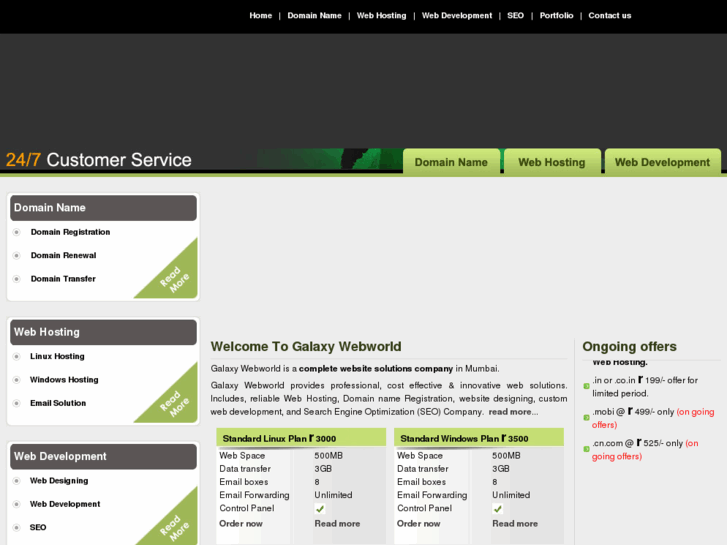Open sidebar Web Development link under Web Designing
This screenshot has height=545, width=727.
pyautogui.click(x=65, y=504)
